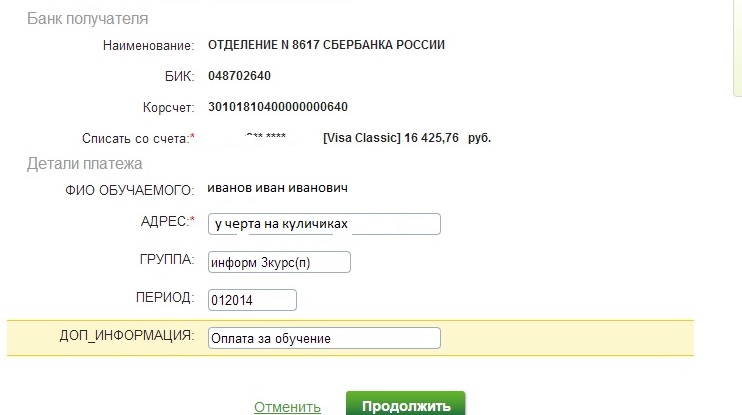Click the Детали платежа section heading
This screenshot has width=742, height=415.
click(x=85, y=164)
